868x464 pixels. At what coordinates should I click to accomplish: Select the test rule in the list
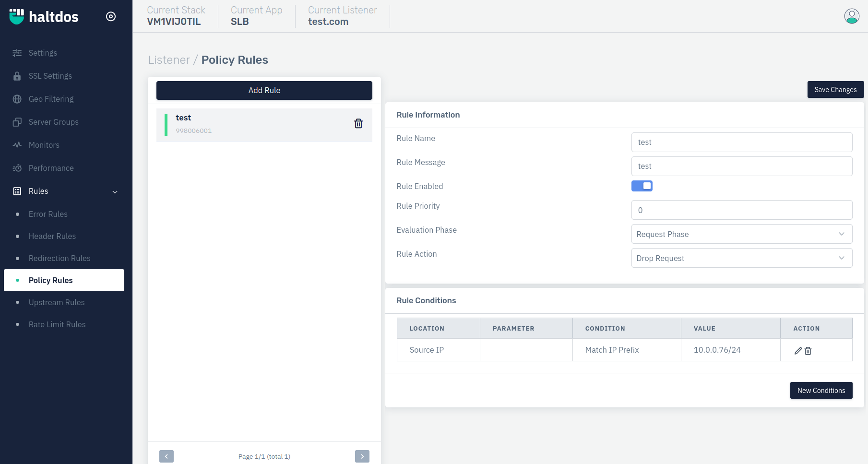coord(264,125)
